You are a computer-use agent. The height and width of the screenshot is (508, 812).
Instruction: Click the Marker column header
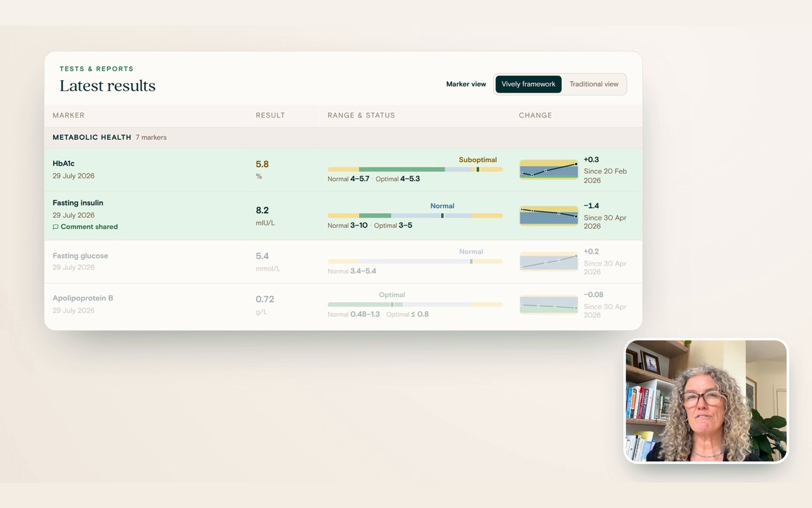point(69,116)
